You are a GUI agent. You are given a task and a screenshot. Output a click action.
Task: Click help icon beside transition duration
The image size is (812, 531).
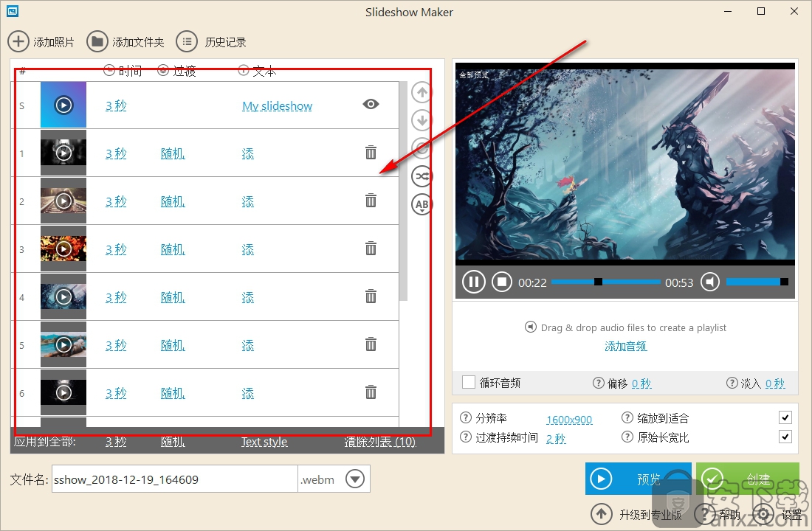466,437
